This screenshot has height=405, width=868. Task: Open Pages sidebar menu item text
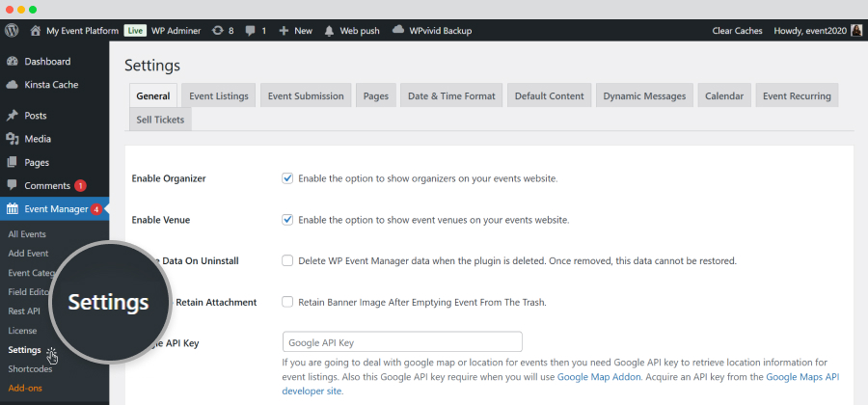(x=37, y=163)
